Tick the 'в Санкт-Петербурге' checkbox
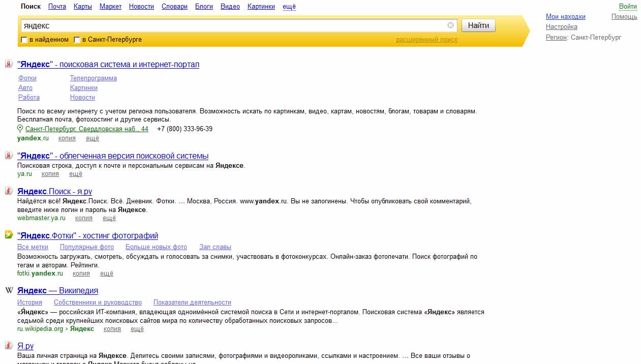 coord(77,40)
